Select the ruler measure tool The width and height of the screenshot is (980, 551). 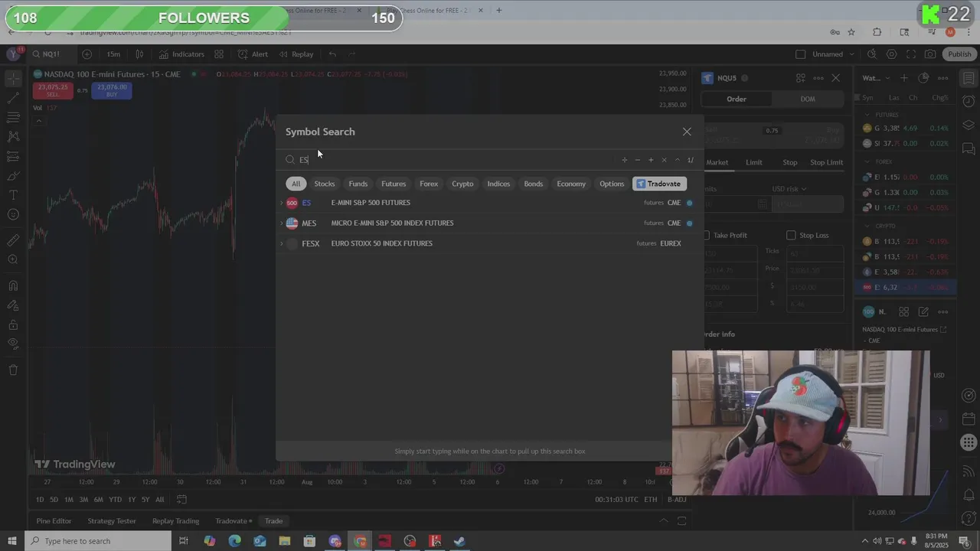tap(13, 240)
